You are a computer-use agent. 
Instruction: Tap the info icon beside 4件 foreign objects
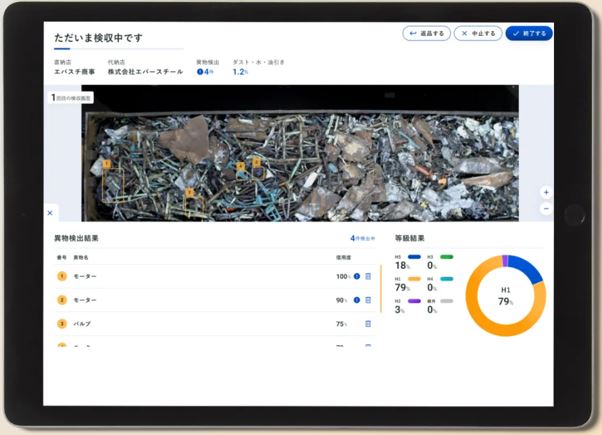[200, 72]
